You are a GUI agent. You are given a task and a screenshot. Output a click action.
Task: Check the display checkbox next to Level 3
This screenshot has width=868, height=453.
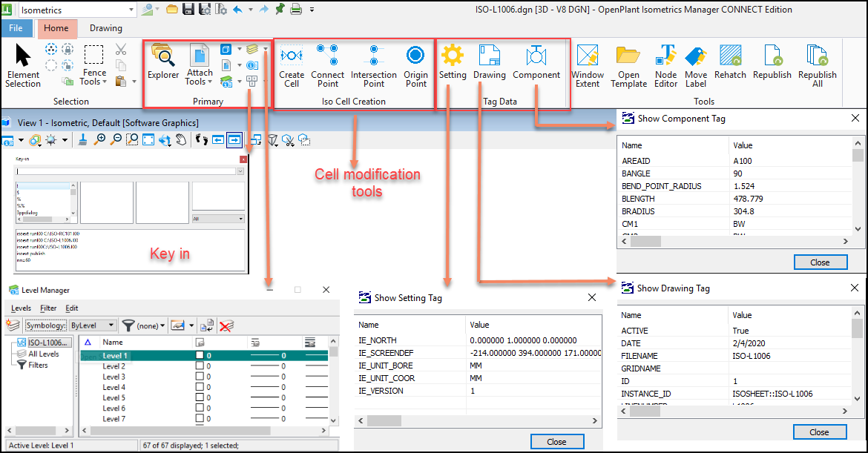tap(200, 378)
